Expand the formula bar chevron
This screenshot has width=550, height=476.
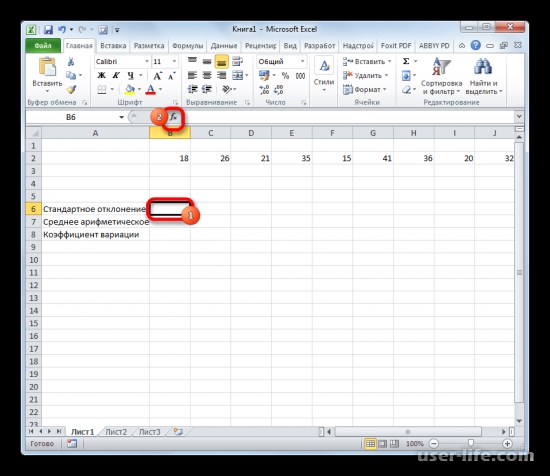pos(519,116)
